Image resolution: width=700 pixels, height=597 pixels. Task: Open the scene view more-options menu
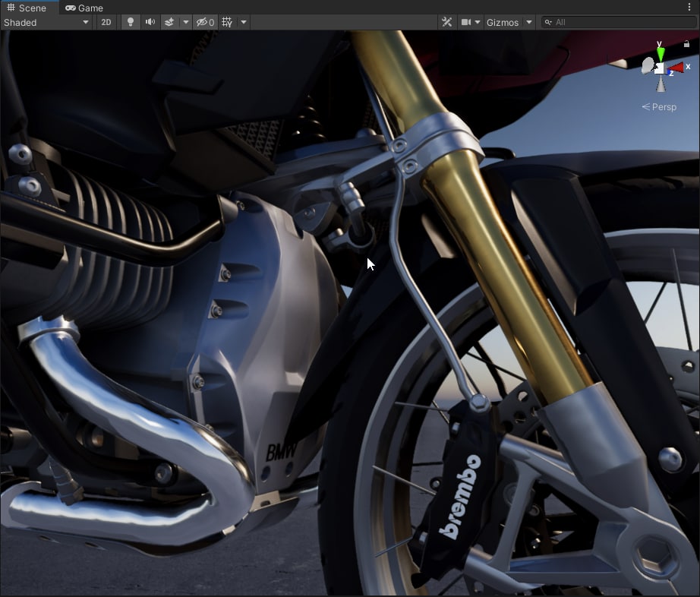click(689, 7)
